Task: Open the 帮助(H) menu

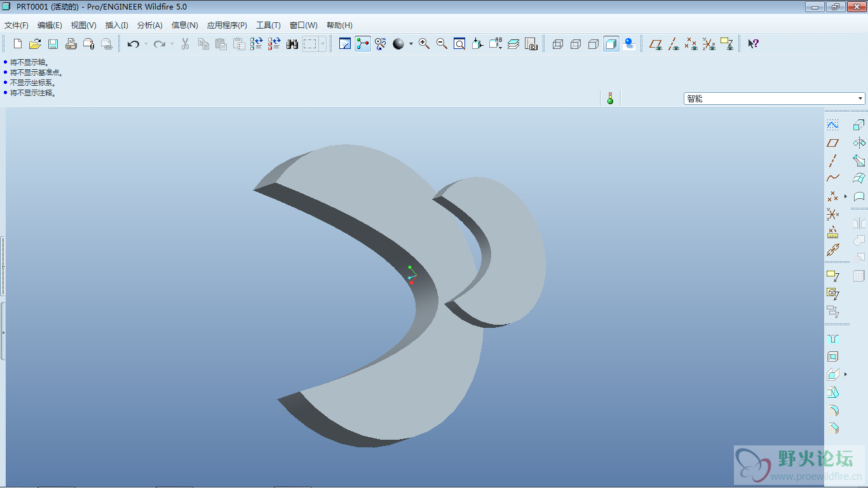Action: coord(339,25)
